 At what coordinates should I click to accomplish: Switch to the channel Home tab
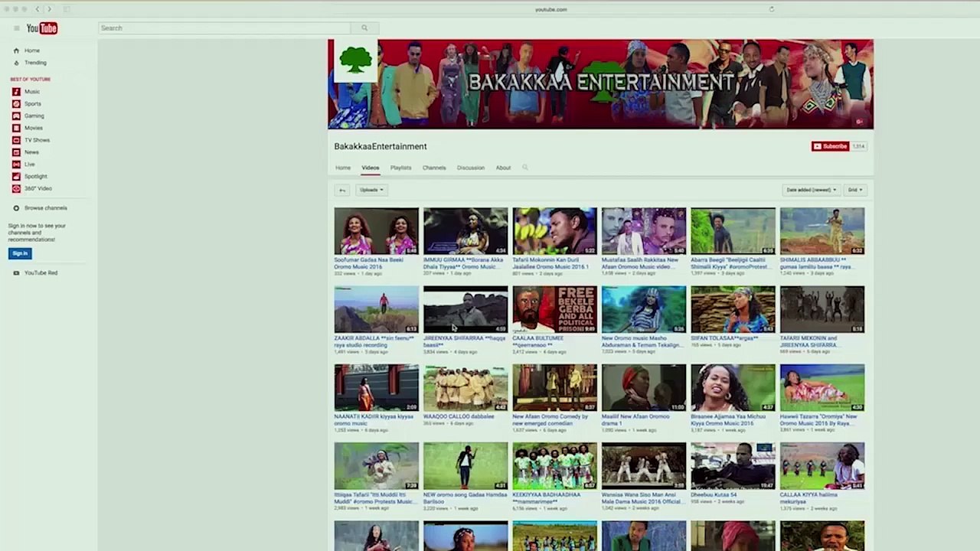[x=343, y=168]
